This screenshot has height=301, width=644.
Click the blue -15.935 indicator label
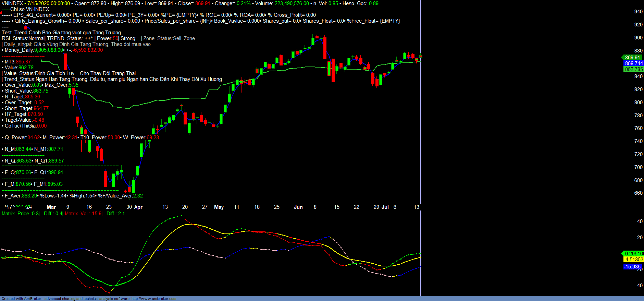(632, 267)
